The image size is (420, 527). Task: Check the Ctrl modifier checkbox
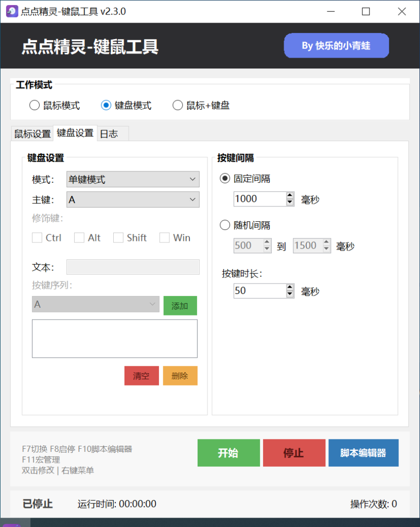tap(37, 237)
